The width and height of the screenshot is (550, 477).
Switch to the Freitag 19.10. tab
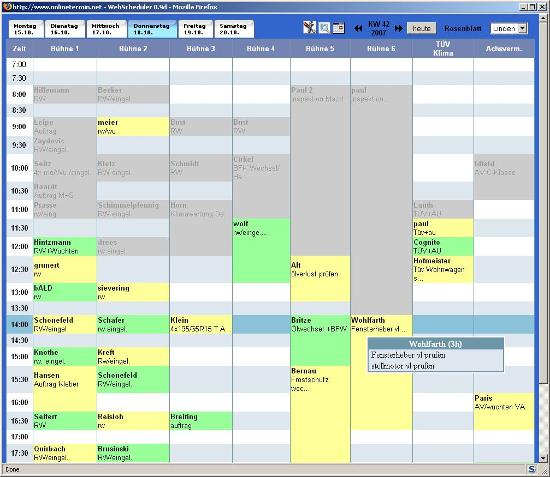(195, 29)
